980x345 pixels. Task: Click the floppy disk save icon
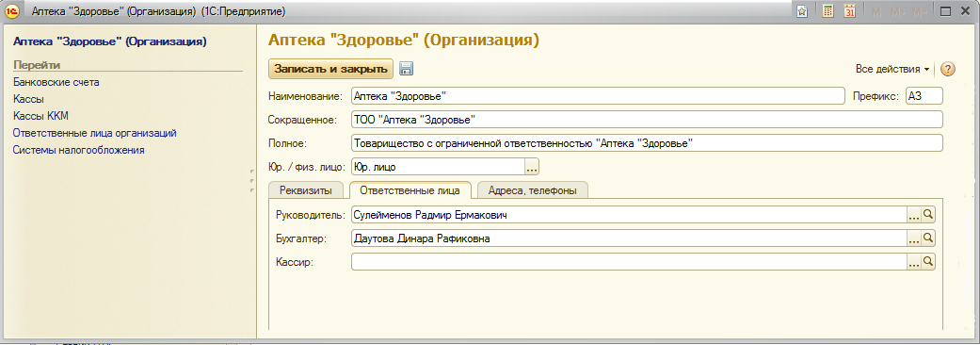407,69
